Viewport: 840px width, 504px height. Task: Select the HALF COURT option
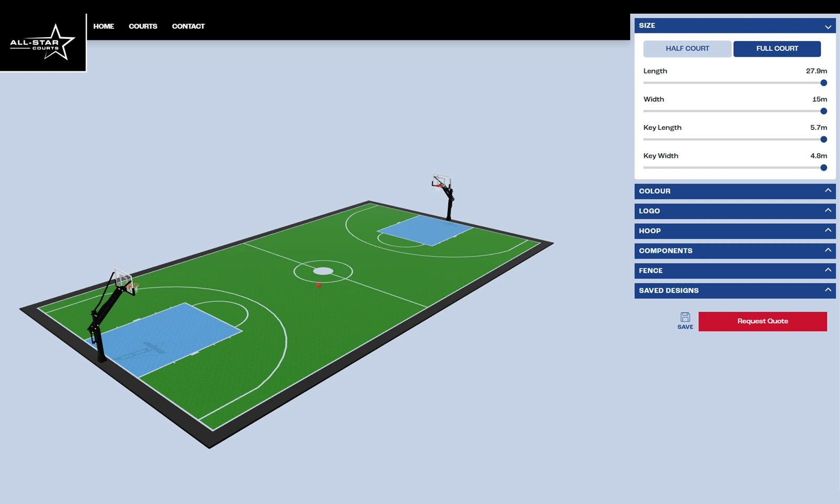click(687, 48)
